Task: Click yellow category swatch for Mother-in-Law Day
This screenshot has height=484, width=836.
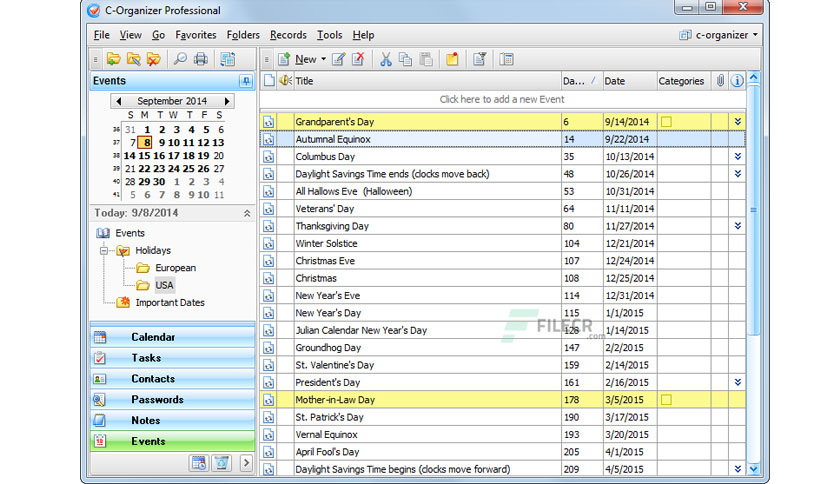Action: (666, 400)
